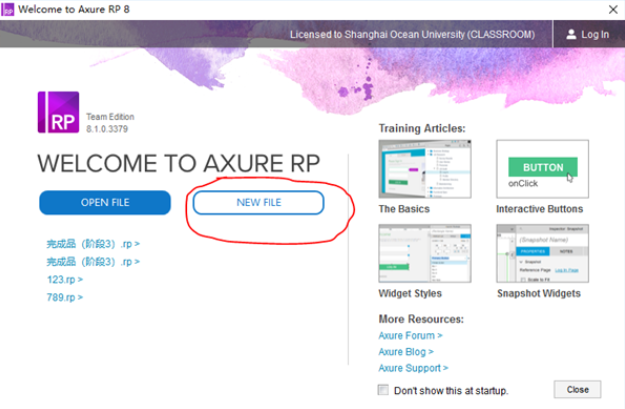
Task: Visit the Axure Forum link
Action: pos(411,336)
